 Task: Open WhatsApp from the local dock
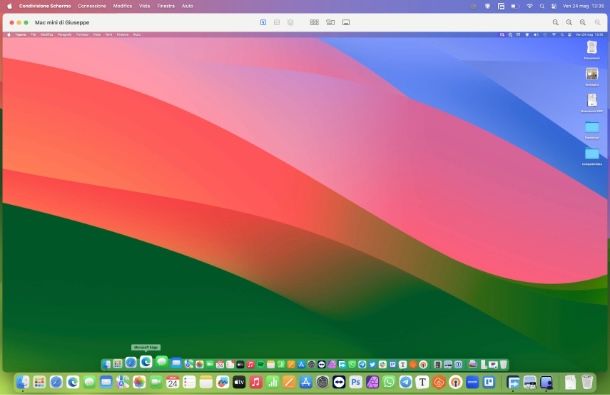tap(389, 382)
